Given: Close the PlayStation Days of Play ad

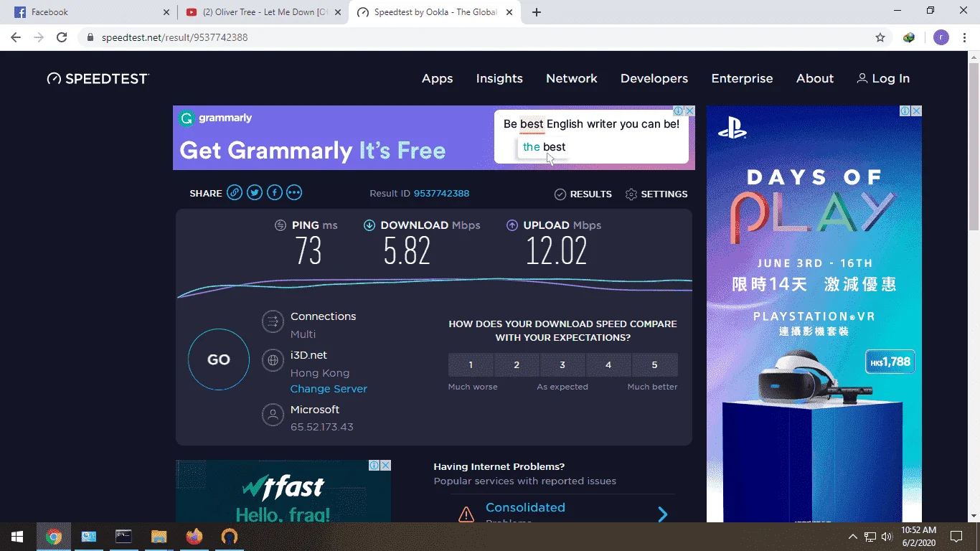Looking at the screenshot, I should [916, 111].
